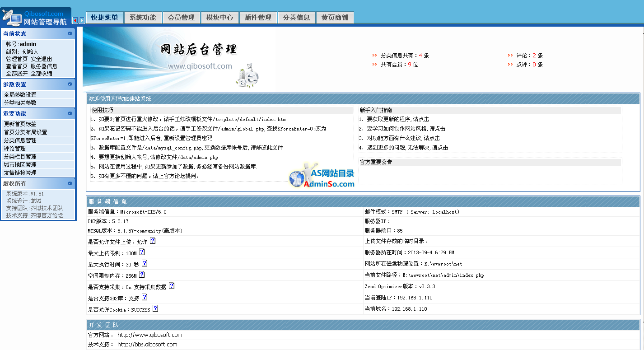Viewport: 644px width, 350px height.
Task: Click the 官方重要公告 heading
Action: 376,162
